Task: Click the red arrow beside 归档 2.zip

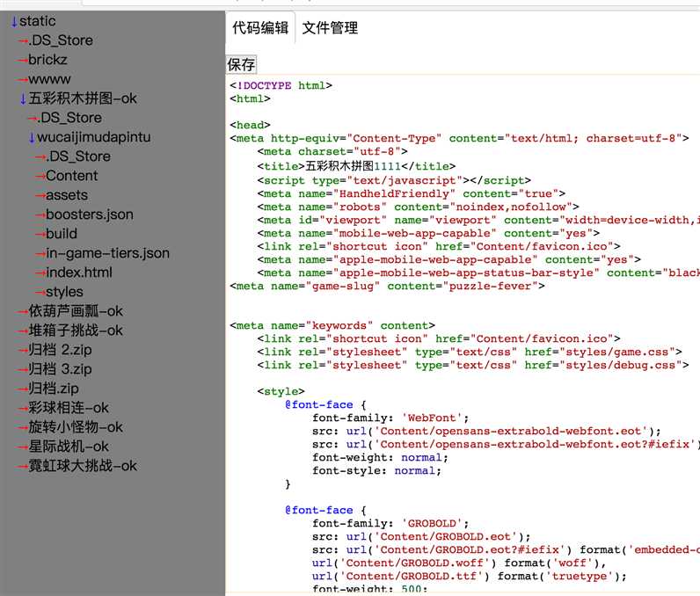Action: (x=22, y=350)
